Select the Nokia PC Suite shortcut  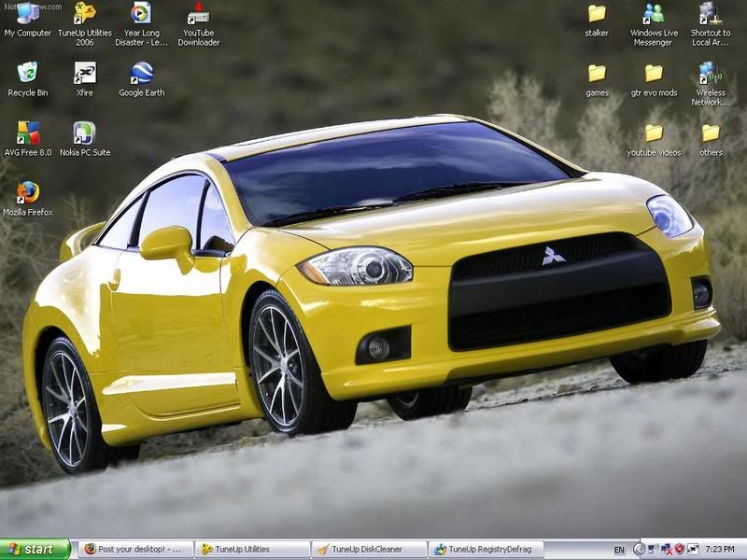(85, 133)
